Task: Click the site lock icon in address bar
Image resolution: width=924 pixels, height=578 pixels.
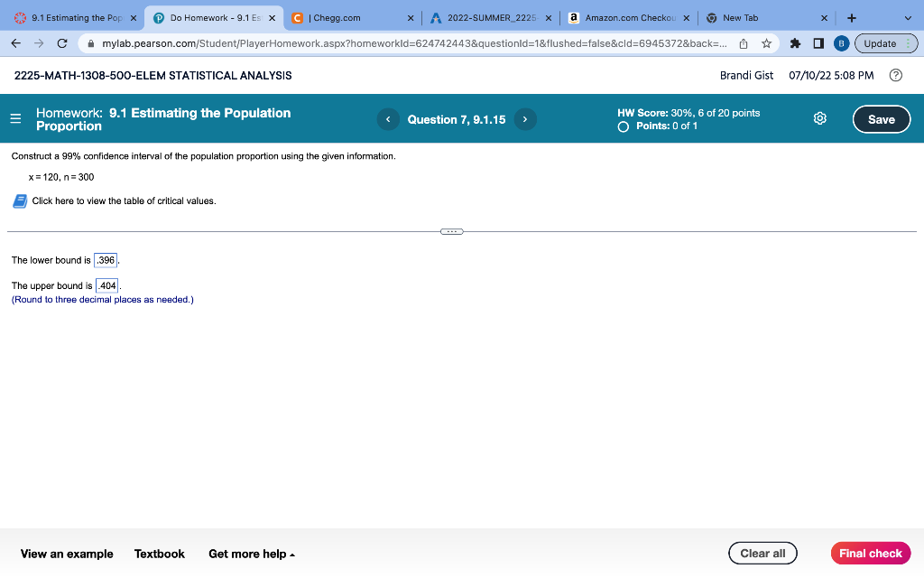Action: tap(91, 43)
